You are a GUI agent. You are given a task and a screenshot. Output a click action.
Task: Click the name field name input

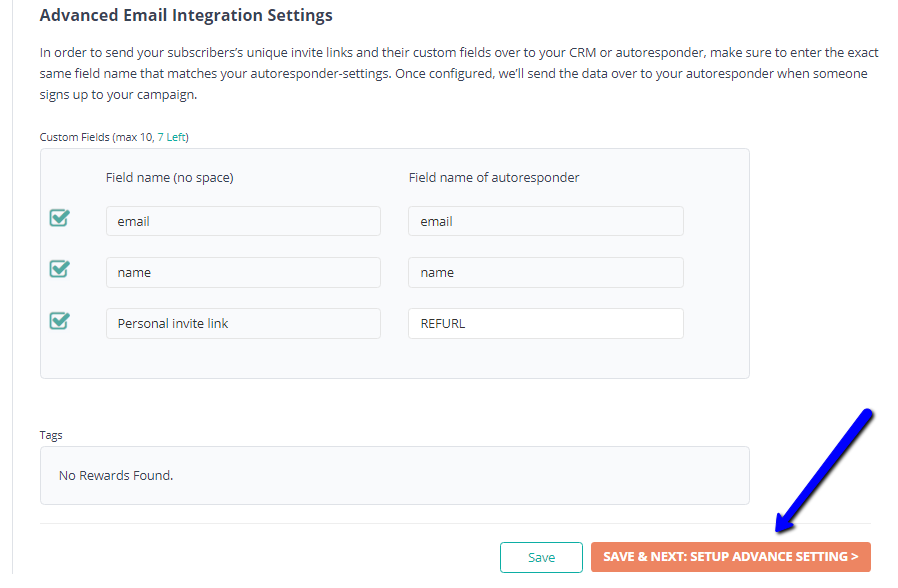pos(243,272)
